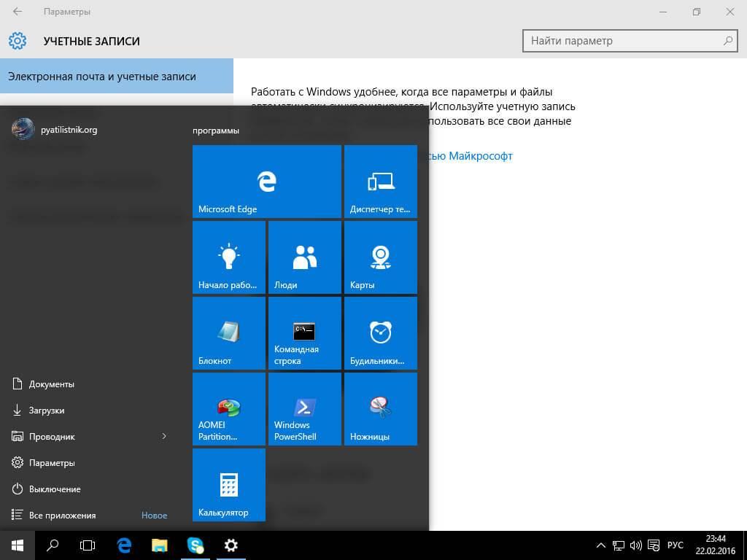
Task: Click the search magnifier in Найти параметр
Action: [727, 41]
